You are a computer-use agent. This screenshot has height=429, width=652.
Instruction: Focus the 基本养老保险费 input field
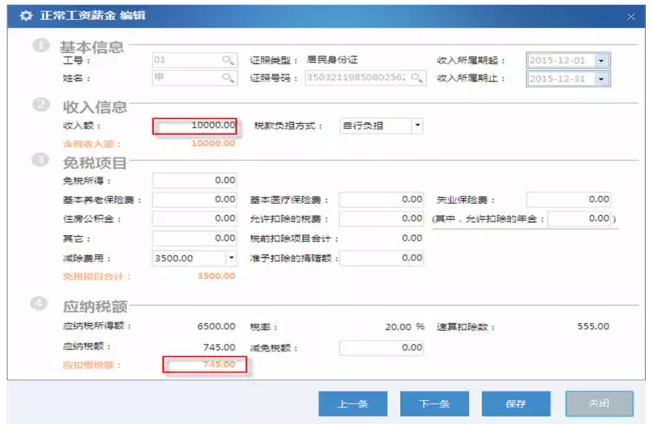[195, 200]
